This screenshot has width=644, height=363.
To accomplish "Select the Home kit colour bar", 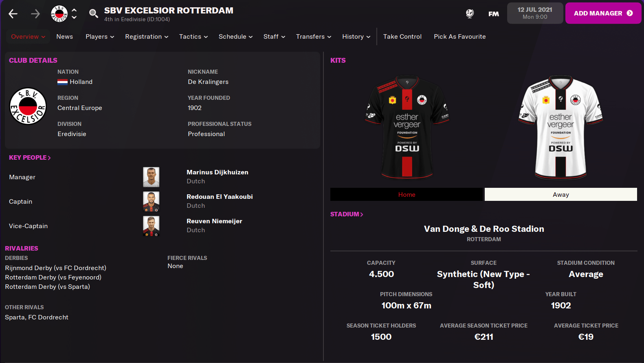I will point(407,194).
